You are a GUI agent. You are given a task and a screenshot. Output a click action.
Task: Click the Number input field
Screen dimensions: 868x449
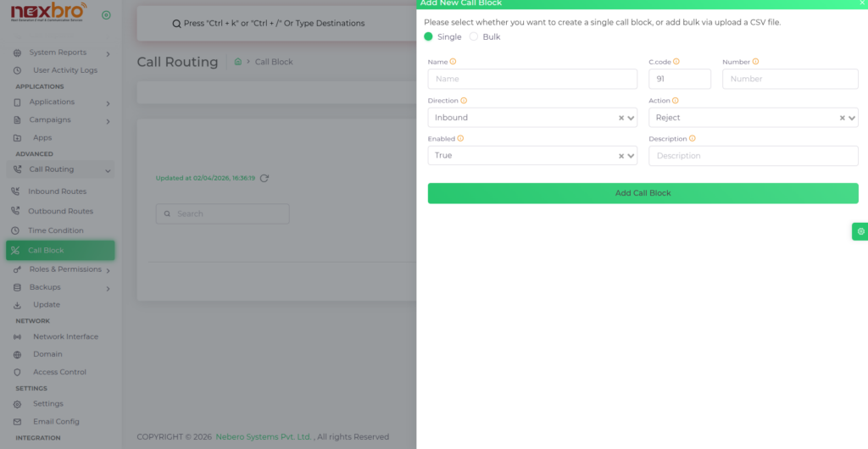coord(790,79)
